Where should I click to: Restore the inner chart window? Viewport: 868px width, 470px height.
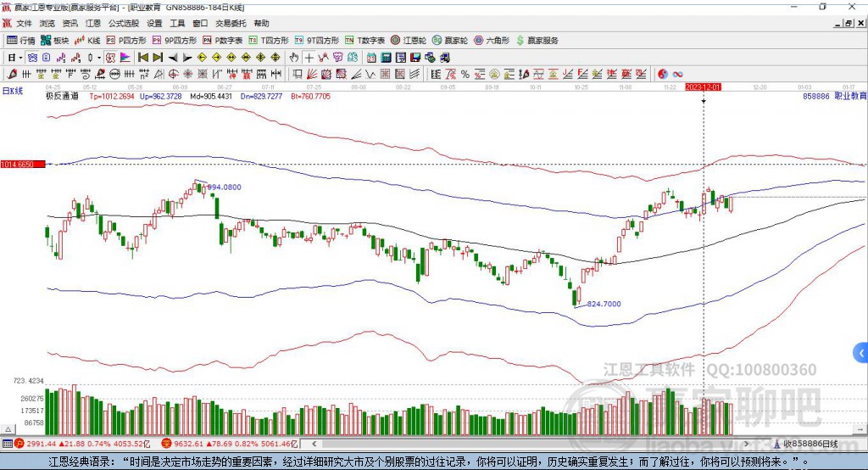coord(849,23)
